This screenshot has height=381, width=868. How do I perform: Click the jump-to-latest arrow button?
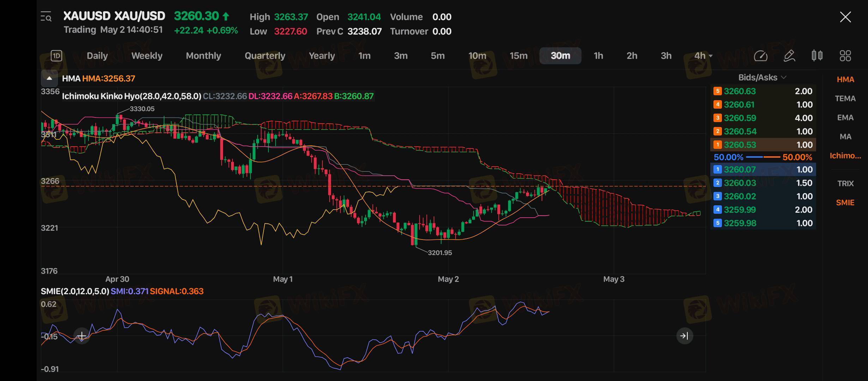pyautogui.click(x=685, y=336)
